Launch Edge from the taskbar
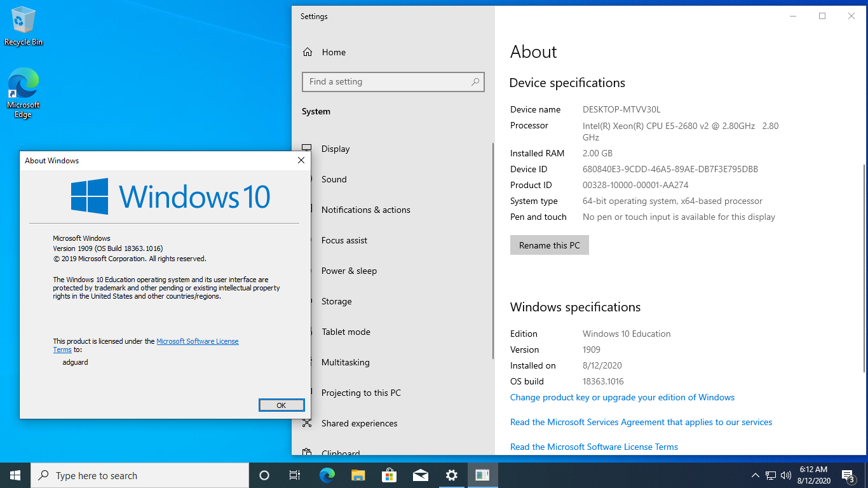Screen dimensions: 868x488 (x=327, y=475)
